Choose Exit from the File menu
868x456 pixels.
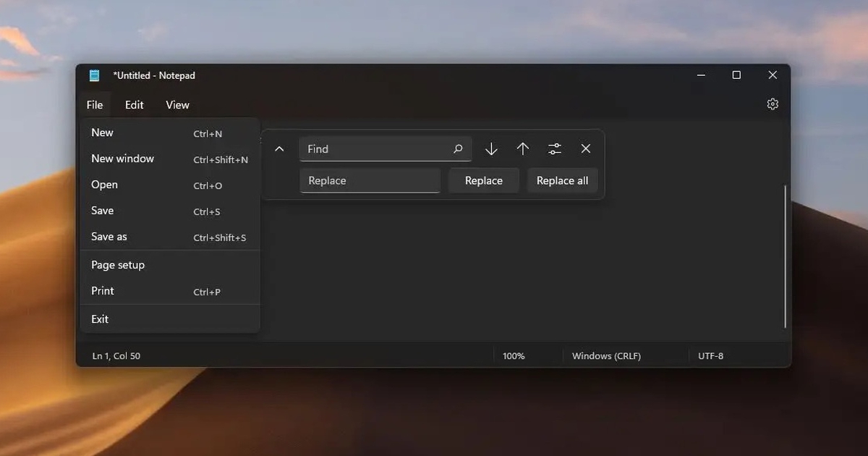click(170, 319)
